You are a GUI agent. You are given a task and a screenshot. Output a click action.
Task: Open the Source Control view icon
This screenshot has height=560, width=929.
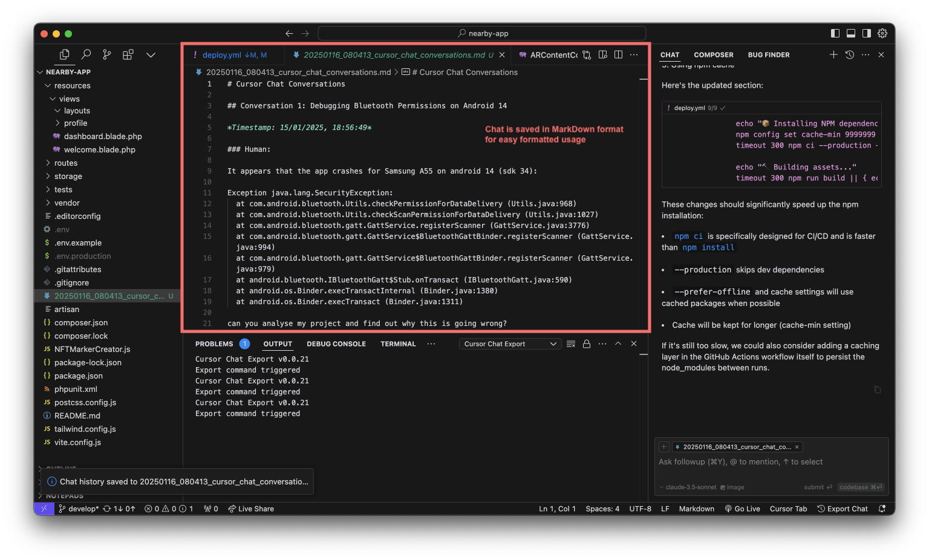107,54
